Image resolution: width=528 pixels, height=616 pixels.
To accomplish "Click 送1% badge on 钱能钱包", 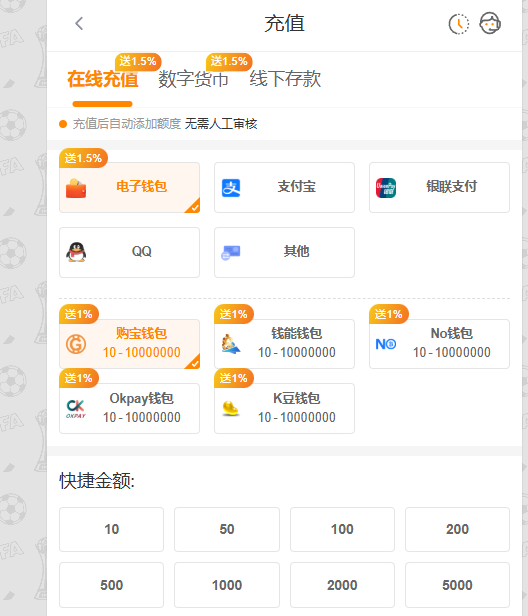I will pos(234,314).
